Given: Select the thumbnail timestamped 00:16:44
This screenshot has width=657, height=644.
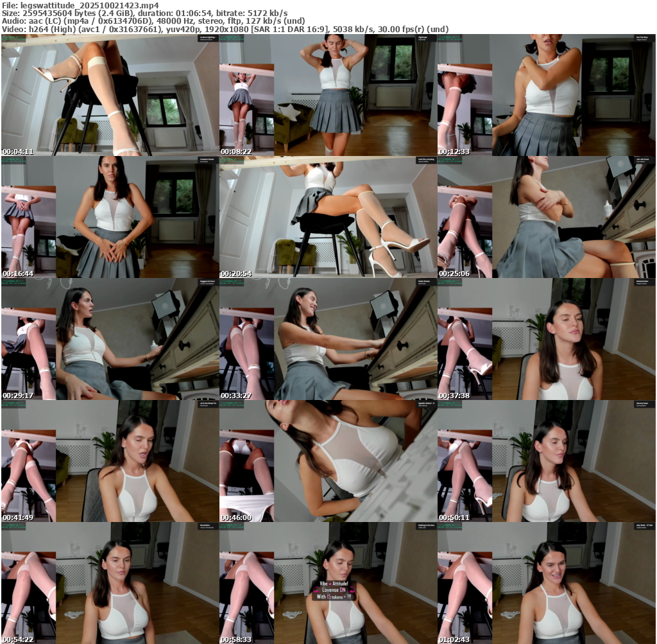Looking at the screenshot, I should [110, 217].
